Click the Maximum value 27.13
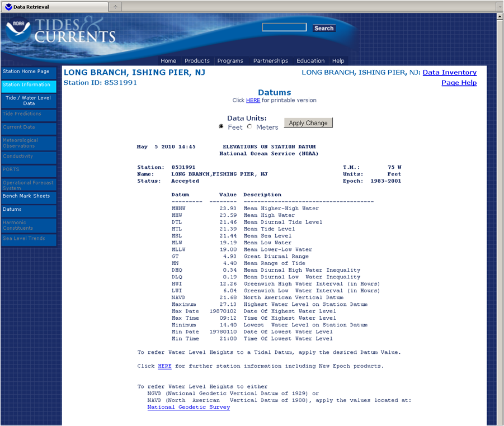504x426 pixels. click(228, 304)
